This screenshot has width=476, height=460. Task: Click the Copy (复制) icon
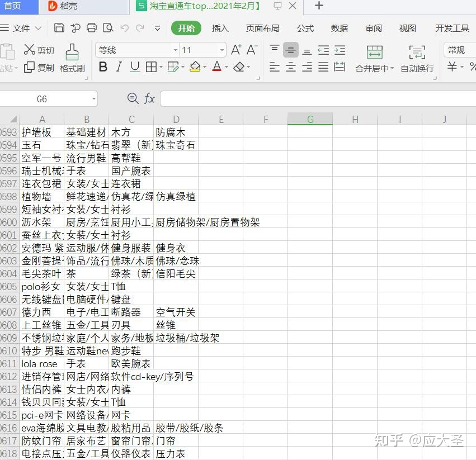29,67
